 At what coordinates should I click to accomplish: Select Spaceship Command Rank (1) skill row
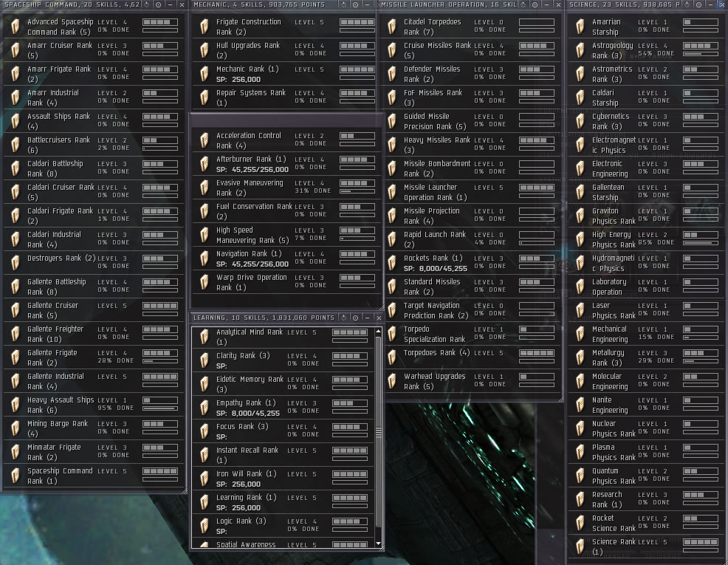click(x=94, y=476)
